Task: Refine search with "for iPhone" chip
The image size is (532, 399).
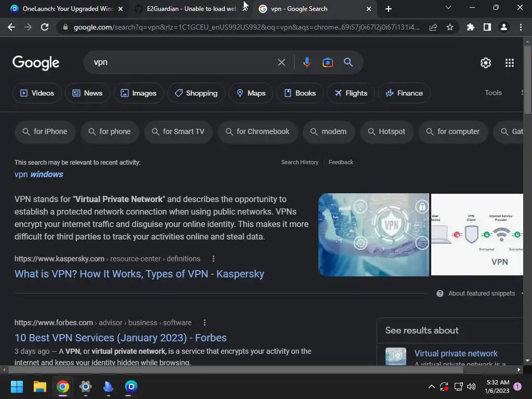Action: [x=45, y=131]
